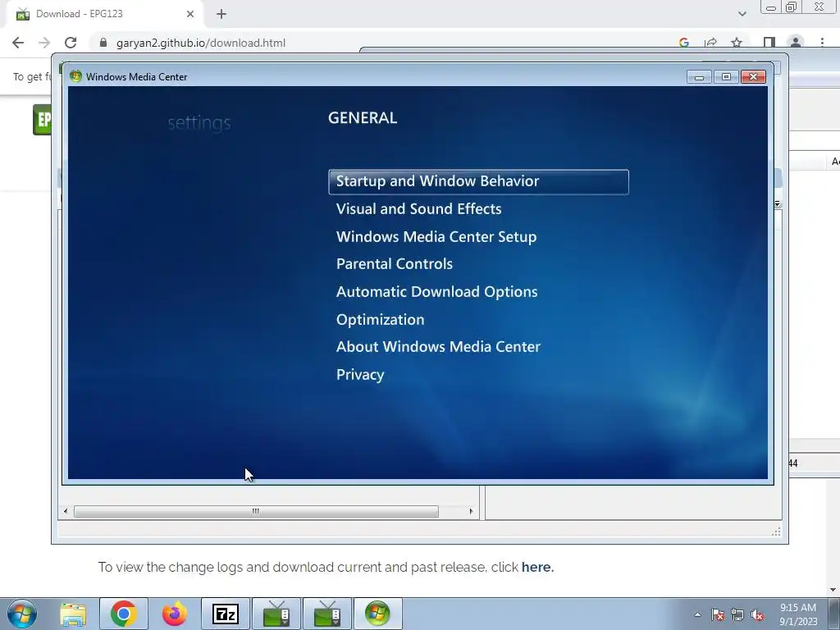Close the Download - EPG123 tab
The image size is (840, 630).
tap(190, 14)
